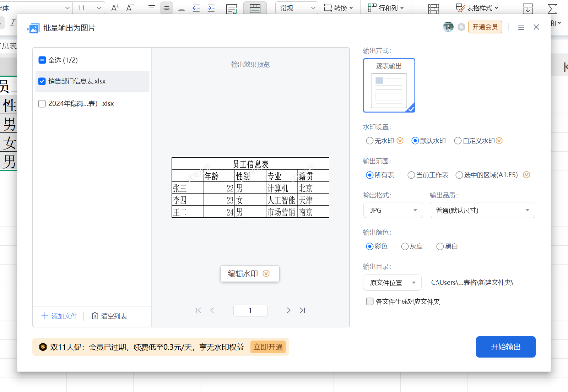Increase font size with A+ icon
This screenshot has height=392, width=568.
[x=115, y=8]
